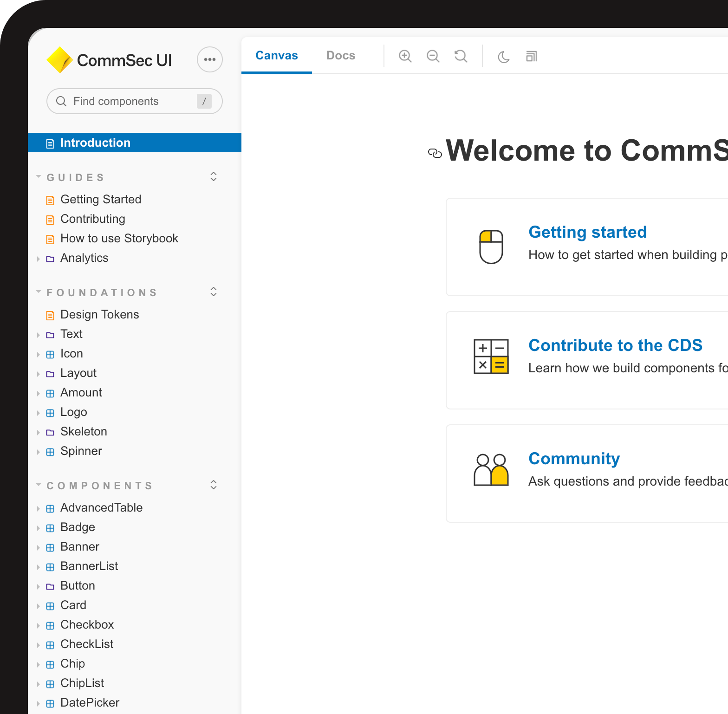Click the calculator illustration in Contribute card
This screenshot has width=728, height=714.
(491, 357)
